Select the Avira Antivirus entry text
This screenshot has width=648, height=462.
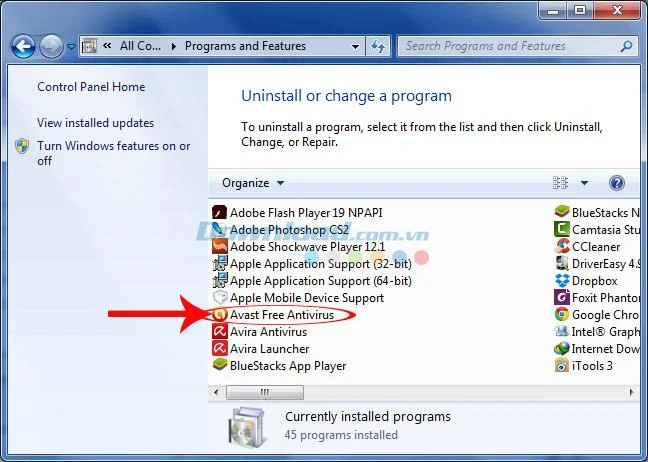(x=269, y=332)
